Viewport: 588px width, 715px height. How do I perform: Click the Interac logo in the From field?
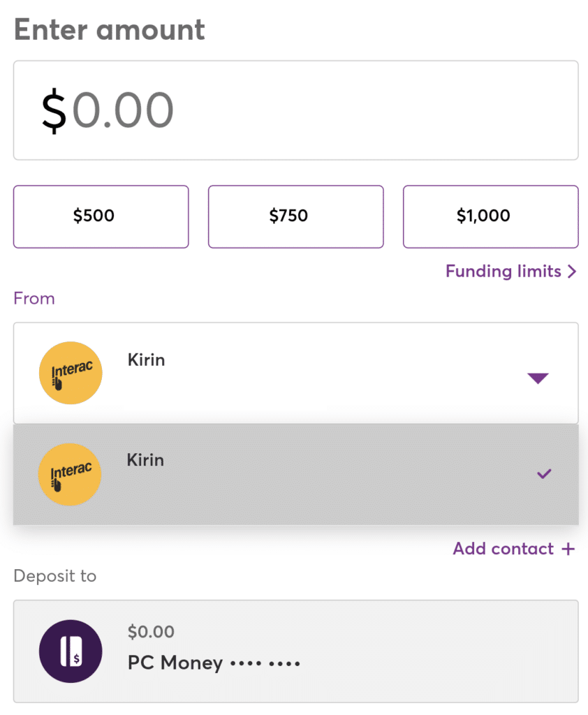coord(71,373)
